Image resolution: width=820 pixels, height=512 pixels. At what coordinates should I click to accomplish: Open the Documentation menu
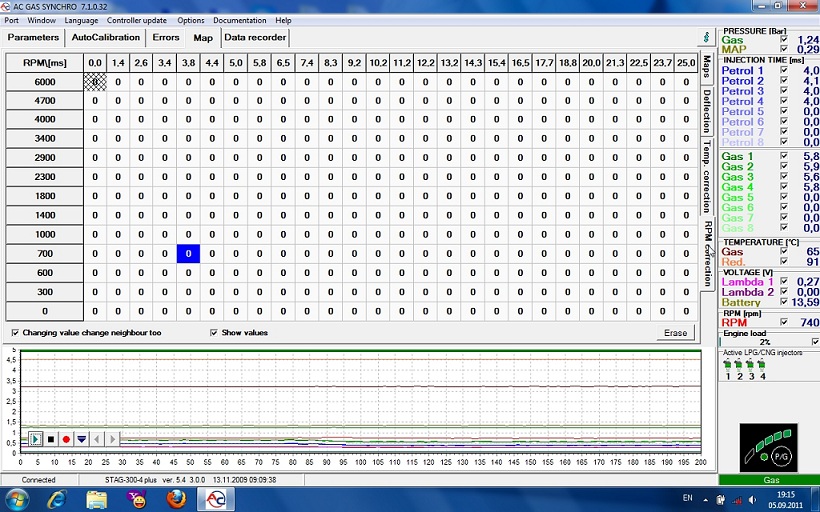click(239, 20)
